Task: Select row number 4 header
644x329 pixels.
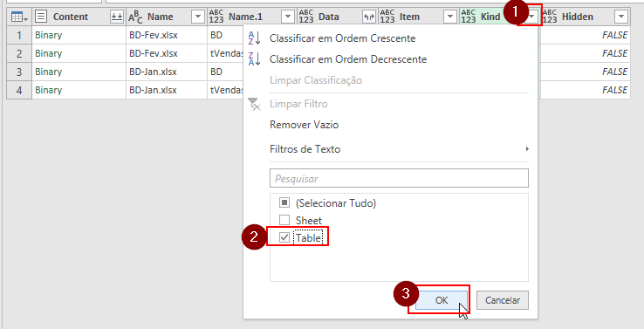Action: 19,90
